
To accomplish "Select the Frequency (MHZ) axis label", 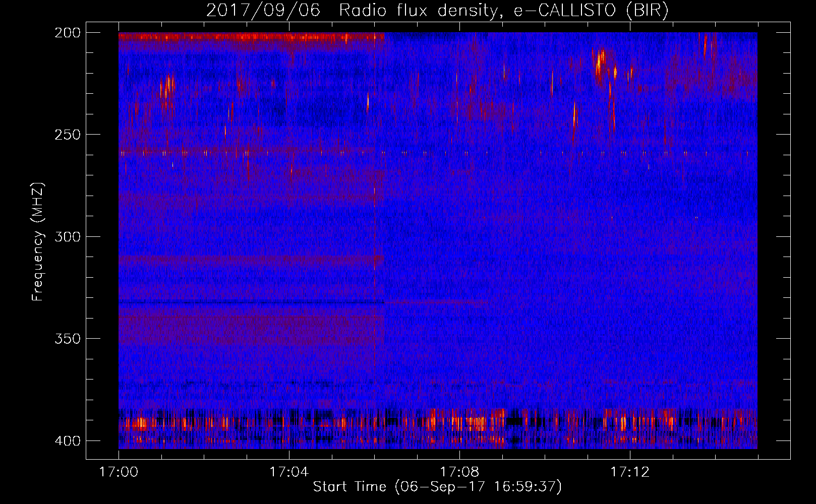I will (38, 242).
